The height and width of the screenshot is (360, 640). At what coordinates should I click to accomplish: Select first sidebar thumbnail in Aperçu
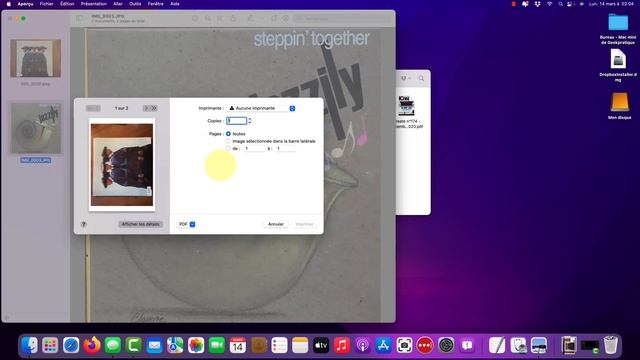coord(36,58)
